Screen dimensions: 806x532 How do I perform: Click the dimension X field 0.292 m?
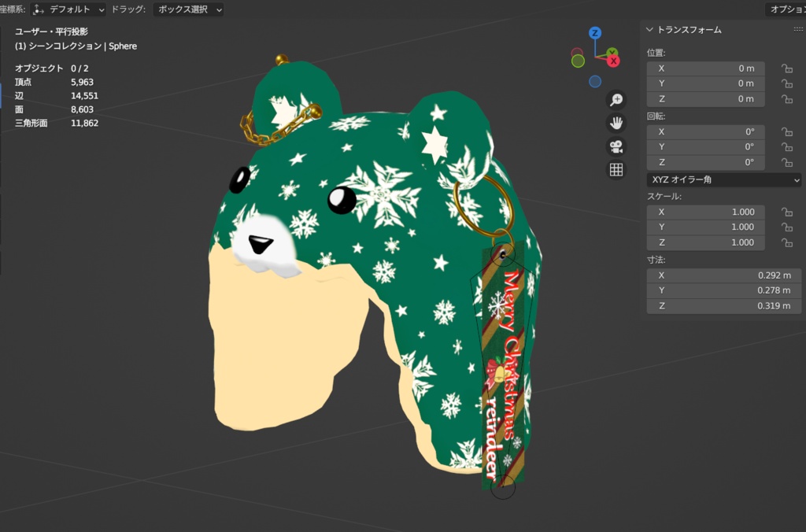(724, 275)
